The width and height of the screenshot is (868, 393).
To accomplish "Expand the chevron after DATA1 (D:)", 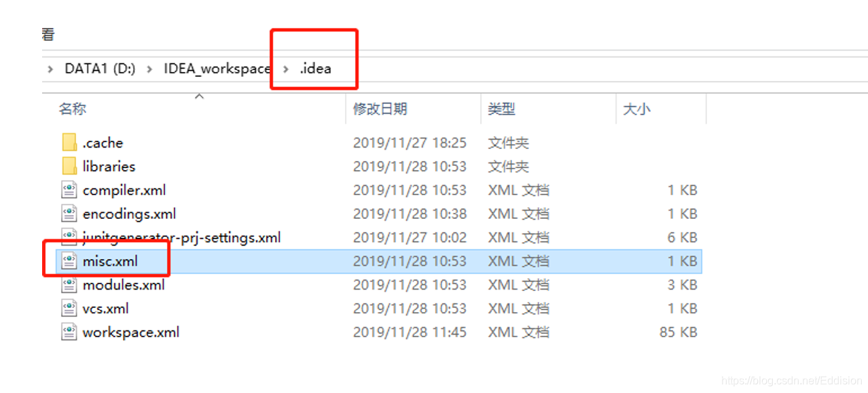I will (149, 69).
